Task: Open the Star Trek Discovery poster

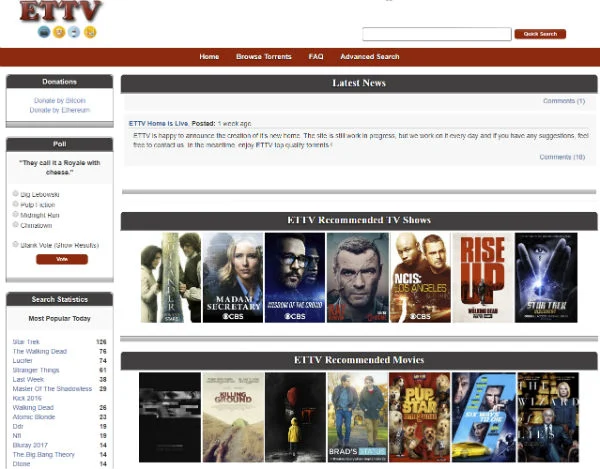Action: (546, 277)
